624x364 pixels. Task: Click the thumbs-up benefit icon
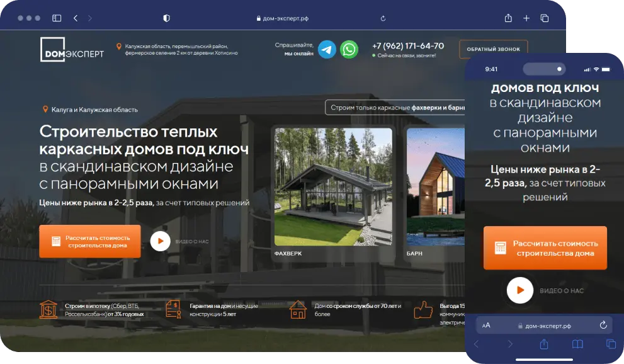click(x=423, y=310)
